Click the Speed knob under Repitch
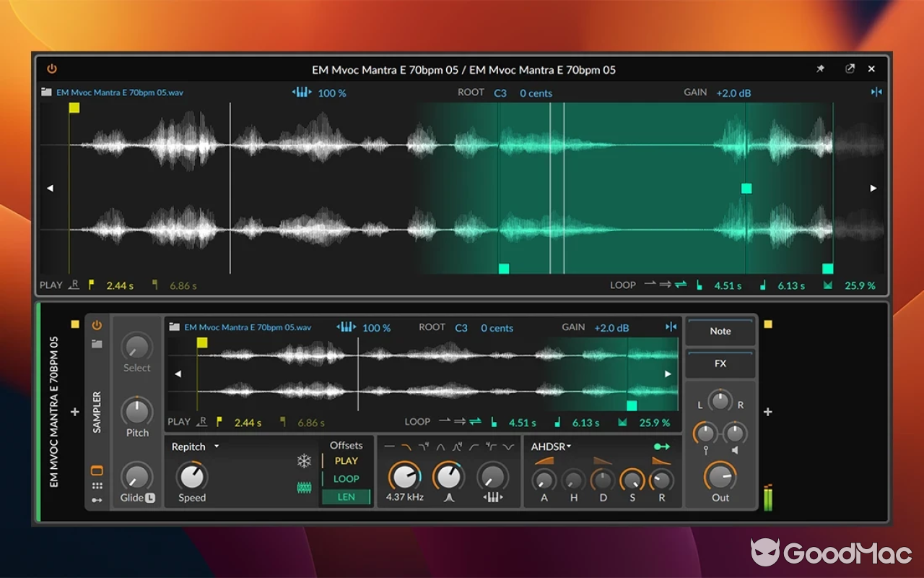 click(191, 478)
